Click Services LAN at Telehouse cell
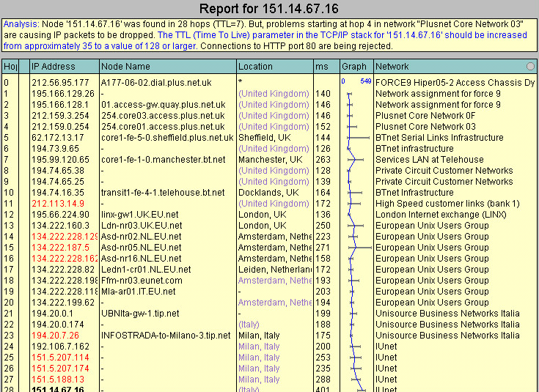The height and width of the screenshot is (392, 539). [x=429, y=160]
